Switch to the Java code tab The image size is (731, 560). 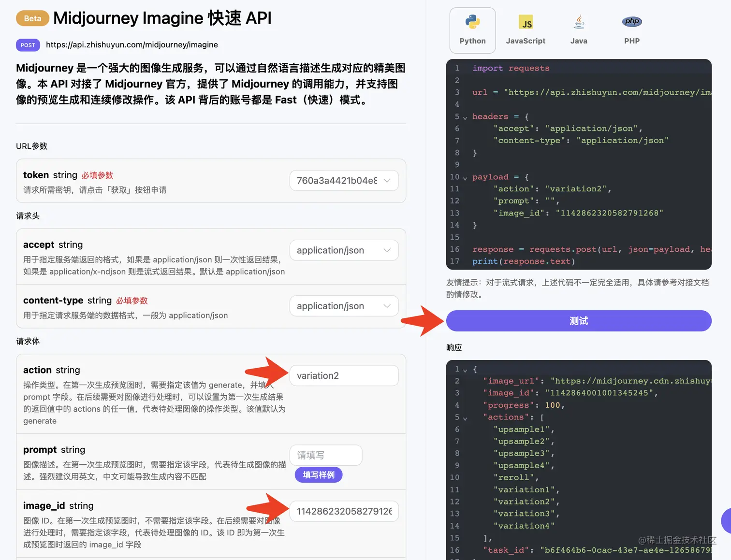pyautogui.click(x=579, y=30)
